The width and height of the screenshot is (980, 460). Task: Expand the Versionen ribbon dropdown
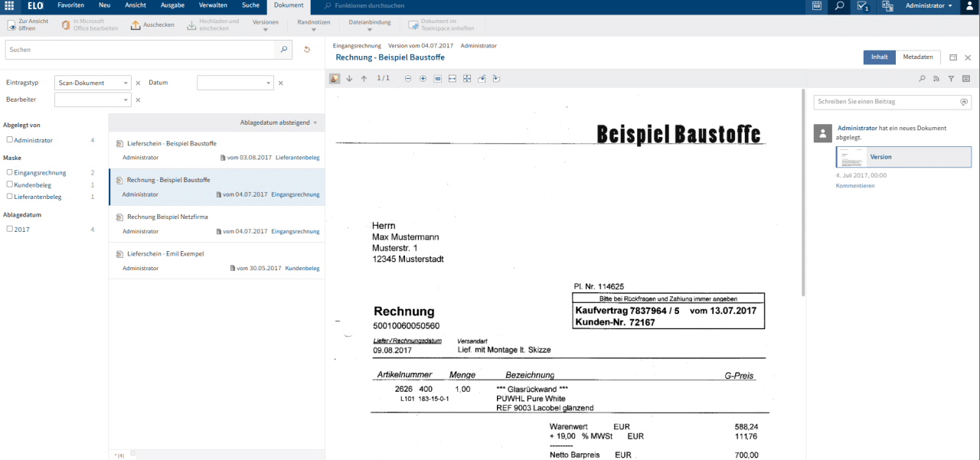tap(266, 25)
